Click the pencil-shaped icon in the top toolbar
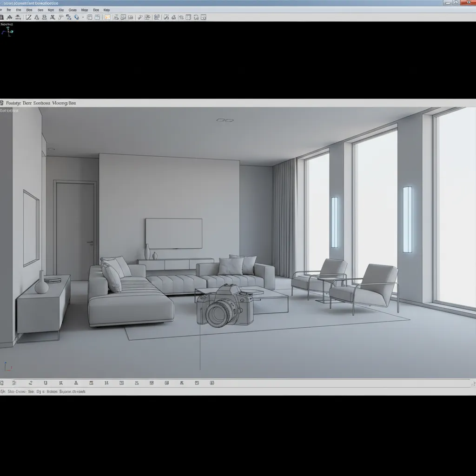Screen dimensions: 476x476 point(140,17)
